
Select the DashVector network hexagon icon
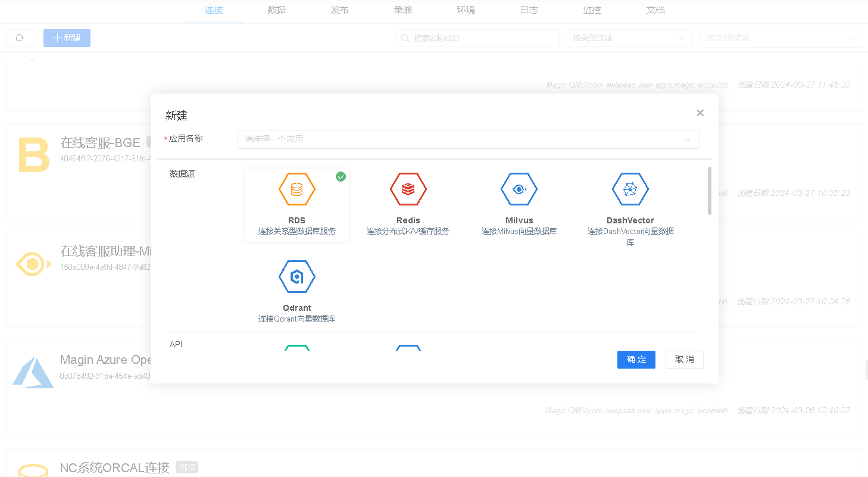click(630, 189)
